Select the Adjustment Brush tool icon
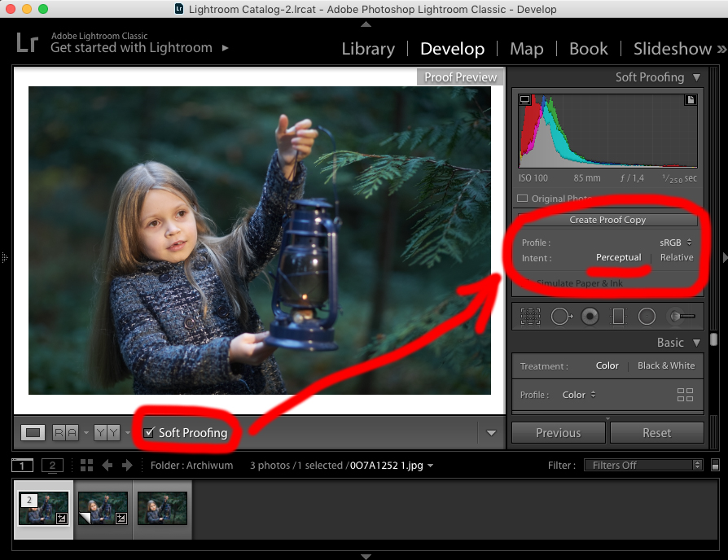Viewport: 728px width, 560px height. tap(681, 317)
